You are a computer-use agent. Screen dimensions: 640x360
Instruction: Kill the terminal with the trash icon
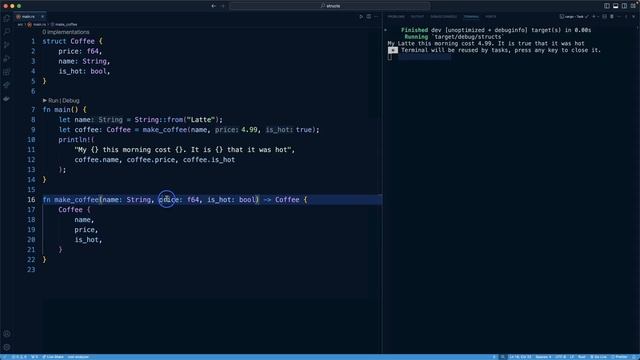pos(612,16)
